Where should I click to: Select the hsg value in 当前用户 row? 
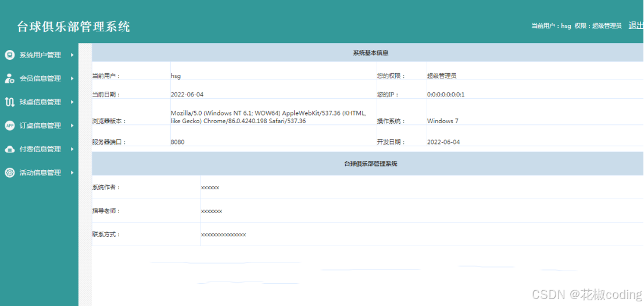coord(176,76)
